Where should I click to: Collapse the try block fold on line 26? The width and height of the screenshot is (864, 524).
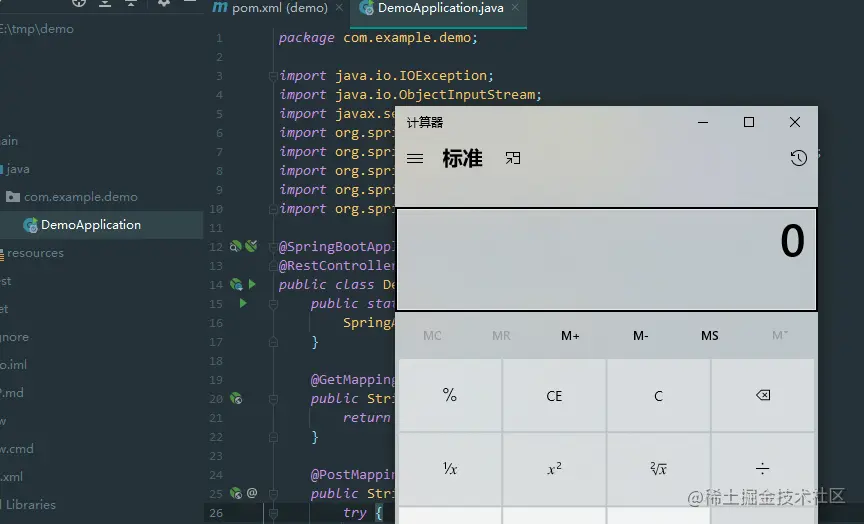(x=273, y=512)
